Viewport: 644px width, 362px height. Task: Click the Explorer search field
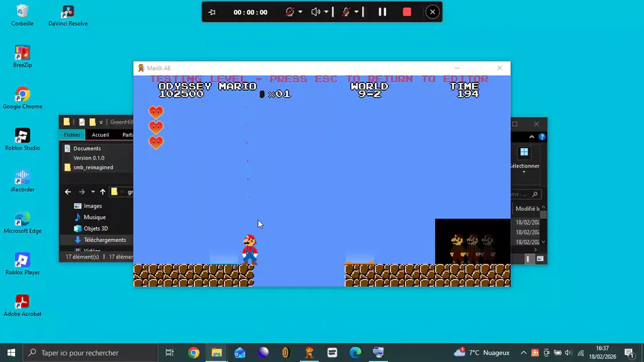[526, 195]
